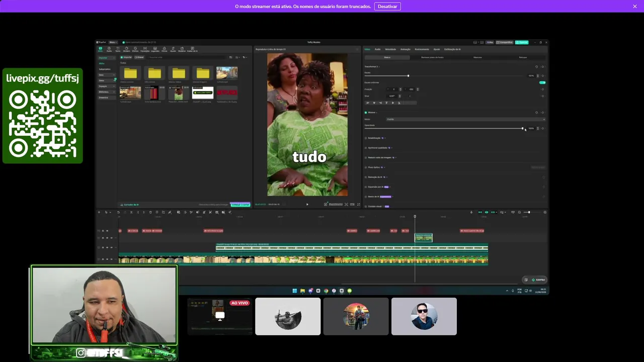Redo the last timeline action
Viewport: 644px width, 362px height.
125,212
